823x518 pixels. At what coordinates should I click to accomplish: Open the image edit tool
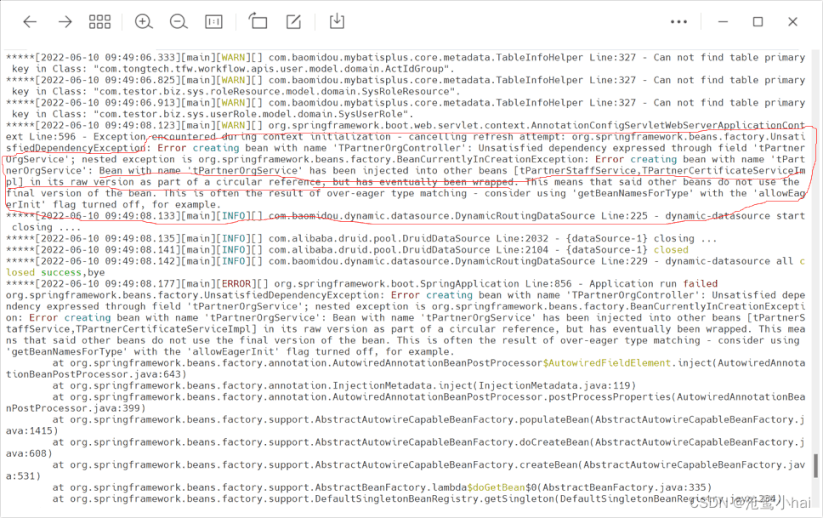pos(293,21)
